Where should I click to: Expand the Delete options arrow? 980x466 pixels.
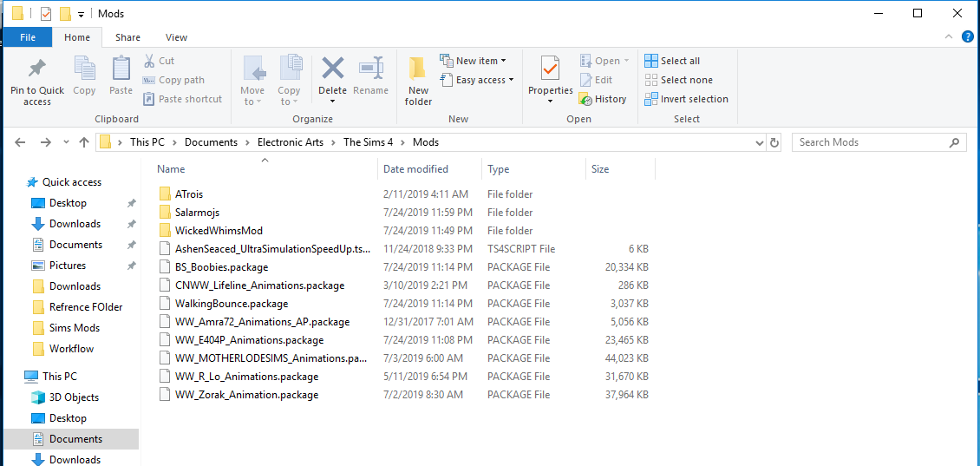click(x=332, y=102)
